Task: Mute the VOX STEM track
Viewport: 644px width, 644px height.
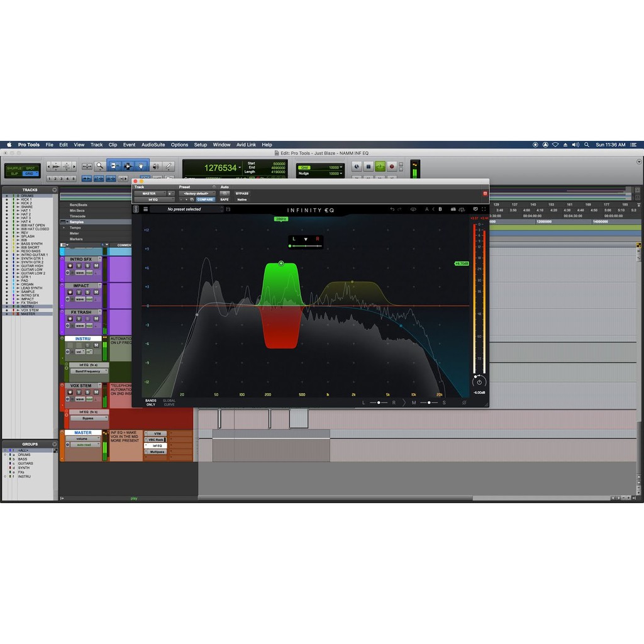Action: click(96, 392)
